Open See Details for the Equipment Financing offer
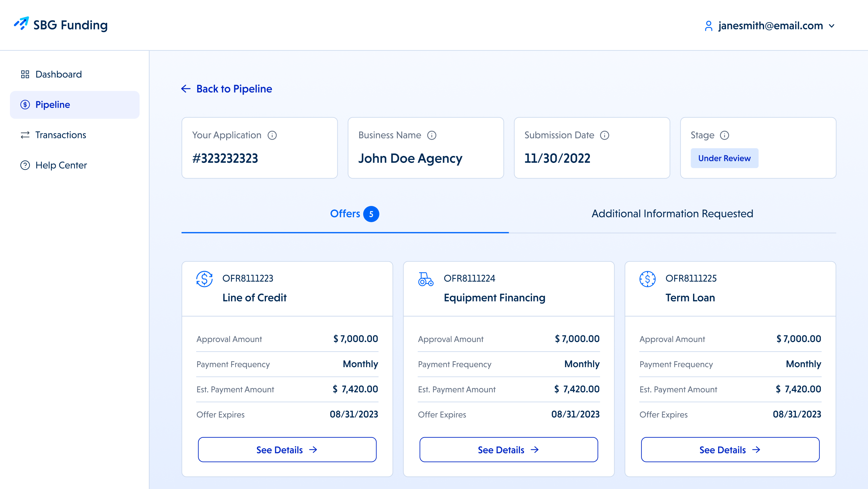 (x=508, y=450)
